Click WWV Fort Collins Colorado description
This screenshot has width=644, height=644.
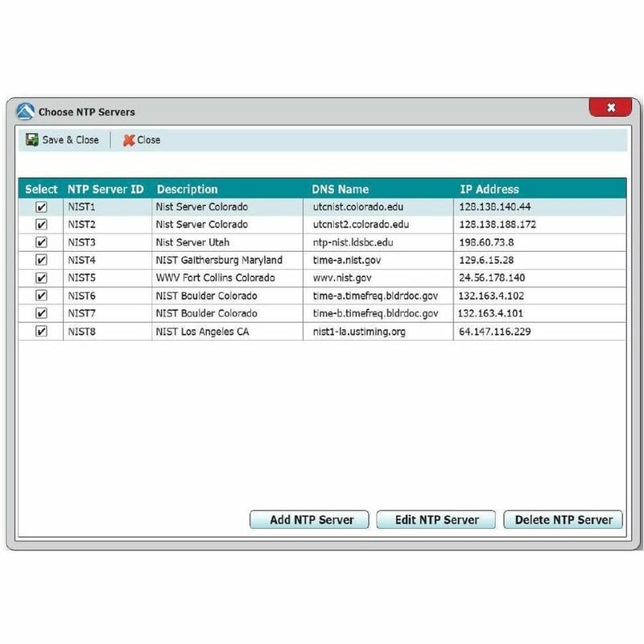215,278
